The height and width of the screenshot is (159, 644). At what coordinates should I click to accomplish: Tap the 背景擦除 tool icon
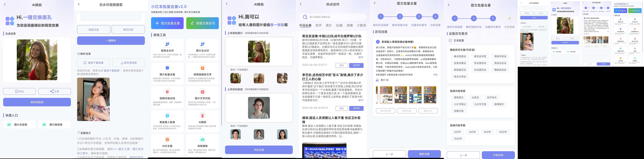click(202, 139)
